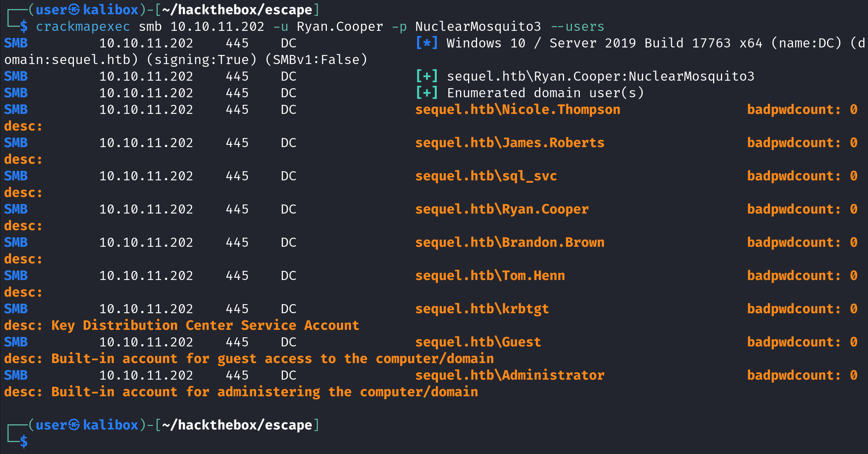The height and width of the screenshot is (454, 868).
Task: Click the ~/hackthebox/escape path in bottom prompt
Action: pos(237,425)
